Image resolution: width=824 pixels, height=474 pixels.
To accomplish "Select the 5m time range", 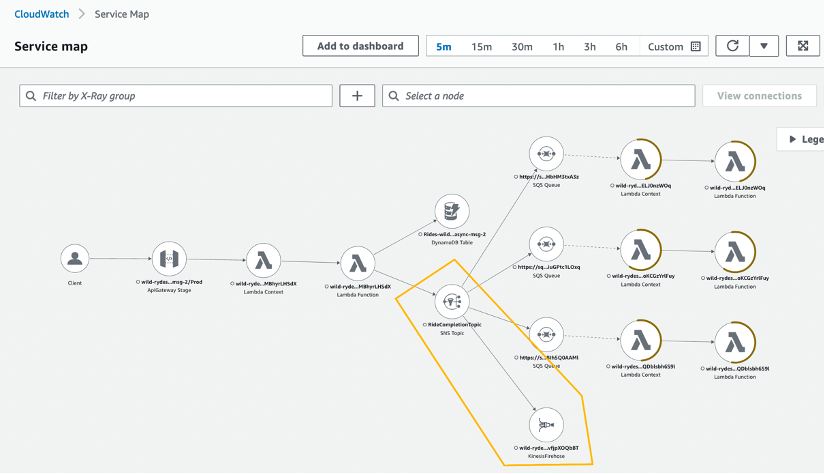I will [444, 46].
